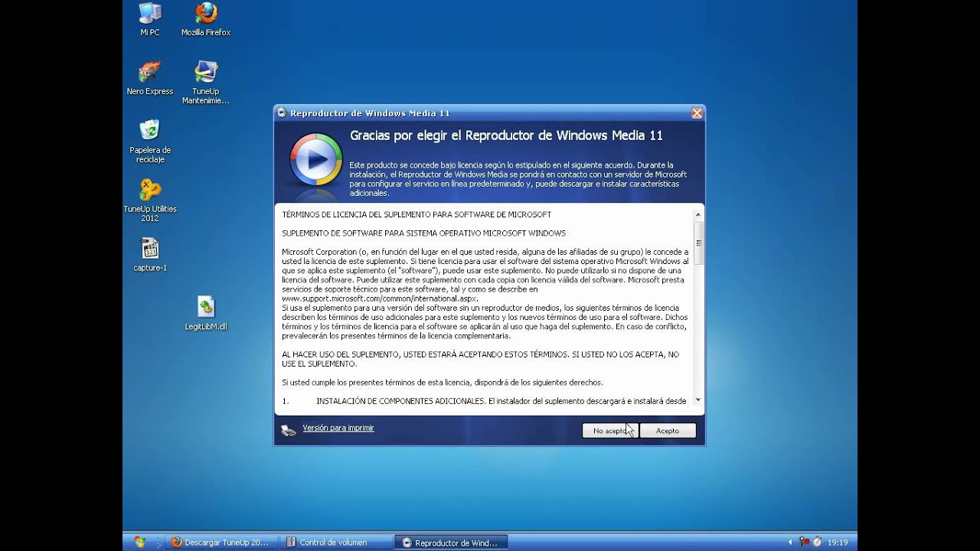Open the Versión para imprimir link
Image resolution: width=980 pixels, height=551 pixels.
click(x=338, y=428)
